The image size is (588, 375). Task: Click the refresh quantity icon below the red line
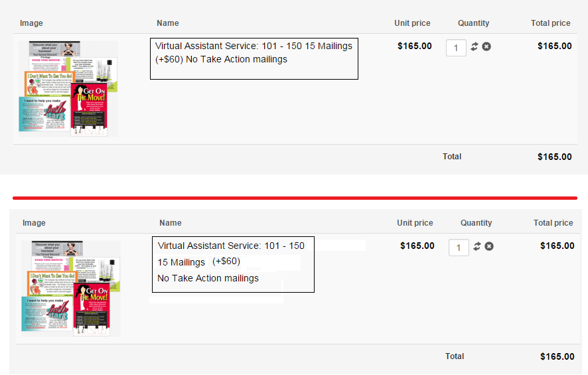point(477,246)
